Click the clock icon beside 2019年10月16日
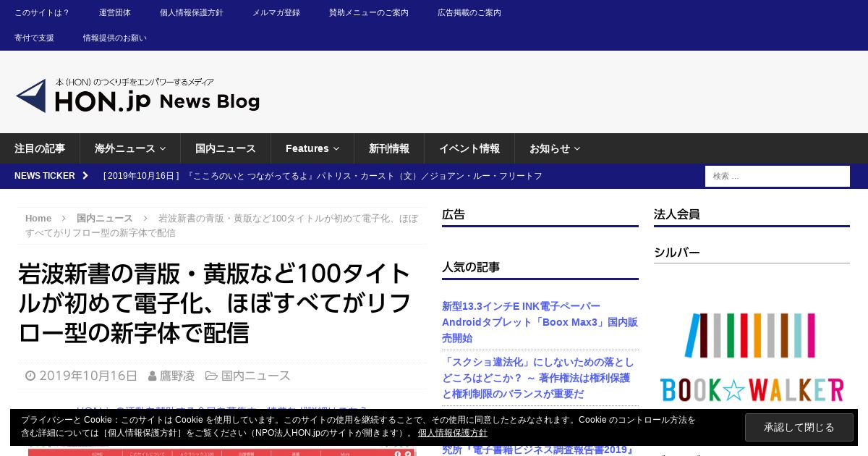Viewport: 868px width, 456px height. point(30,376)
